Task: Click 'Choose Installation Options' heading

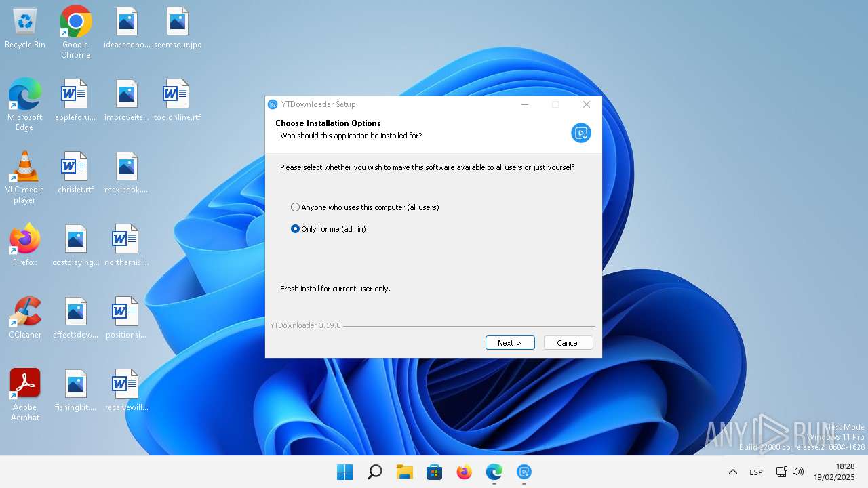Action: (x=328, y=123)
